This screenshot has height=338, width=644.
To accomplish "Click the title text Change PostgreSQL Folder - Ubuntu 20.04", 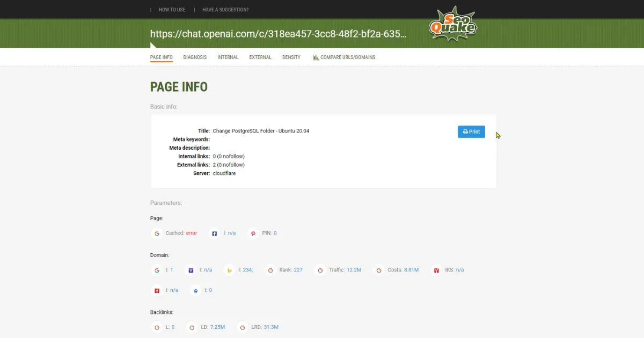I will (x=261, y=131).
